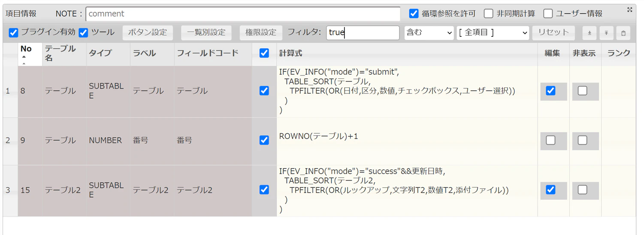Click the 編集 column header
The image size is (644, 235).
click(553, 53)
